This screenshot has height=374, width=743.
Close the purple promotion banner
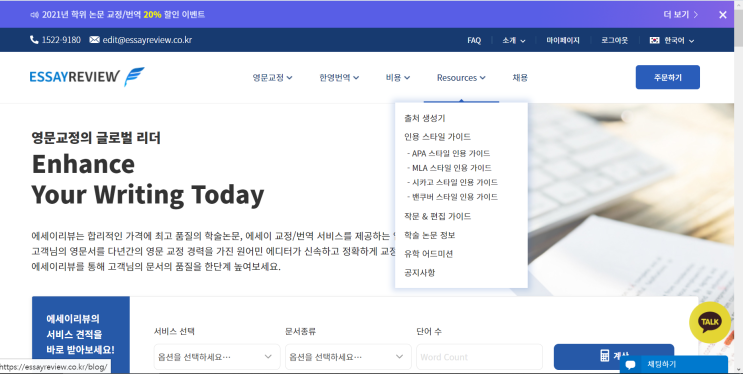723,15
